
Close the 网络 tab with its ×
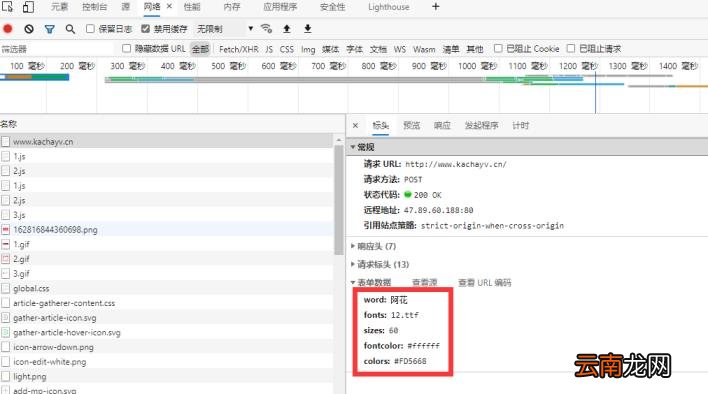tap(169, 6)
